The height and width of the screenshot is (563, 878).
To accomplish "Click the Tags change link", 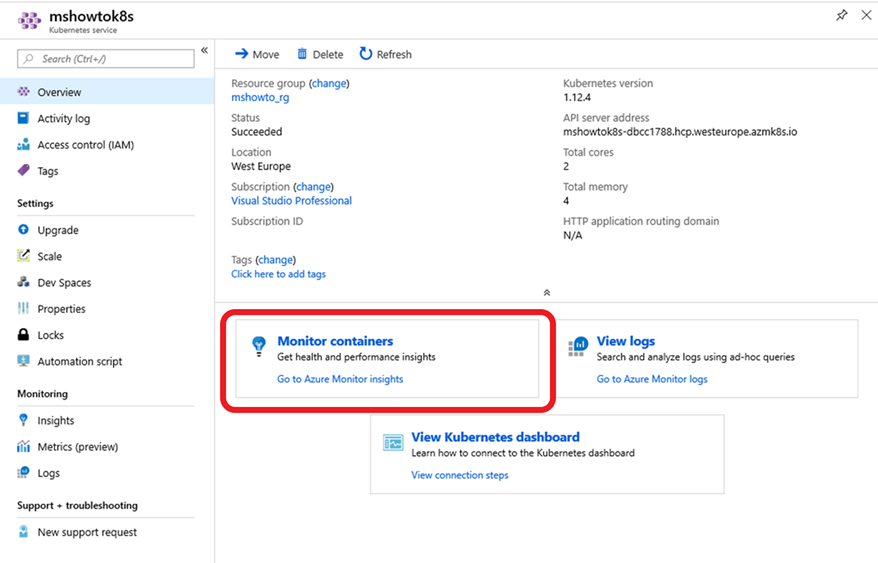I will coord(275,260).
